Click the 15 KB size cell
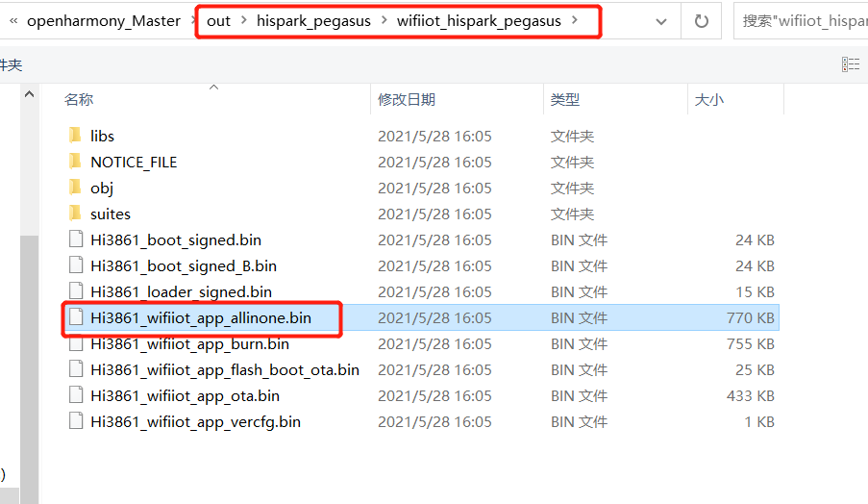The height and width of the screenshot is (504, 868). pyautogui.click(x=755, y=291)
